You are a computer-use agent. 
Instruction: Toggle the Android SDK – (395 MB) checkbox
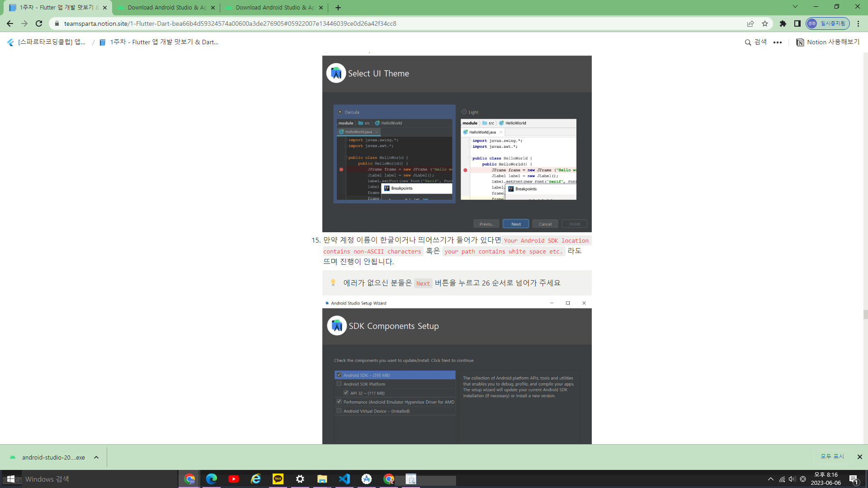coord(339,375)
